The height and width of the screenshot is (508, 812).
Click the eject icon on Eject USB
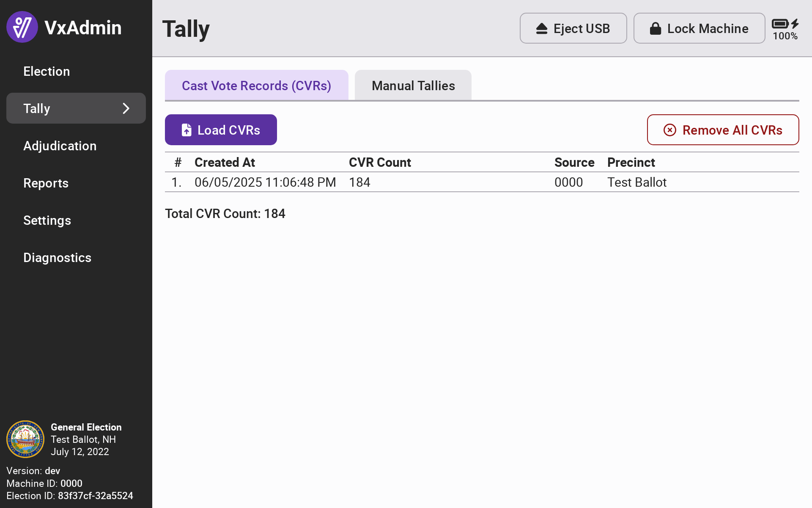pos(542,29)
